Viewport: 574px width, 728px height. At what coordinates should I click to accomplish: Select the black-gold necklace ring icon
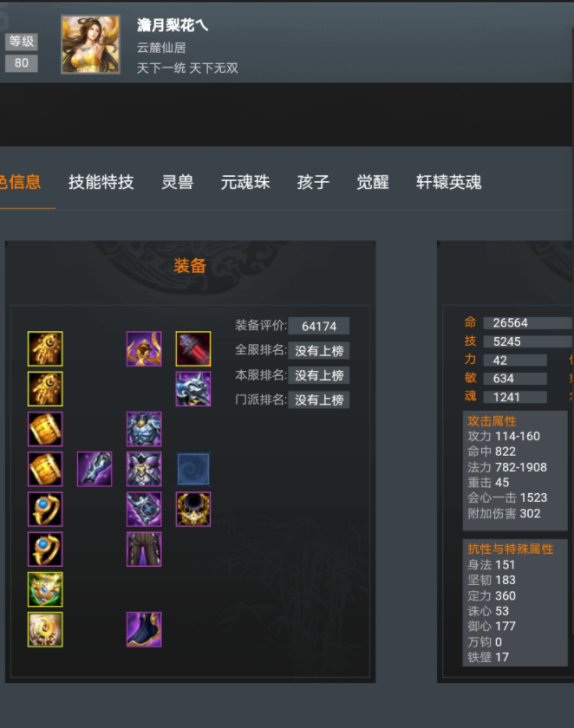pos(193,510)
